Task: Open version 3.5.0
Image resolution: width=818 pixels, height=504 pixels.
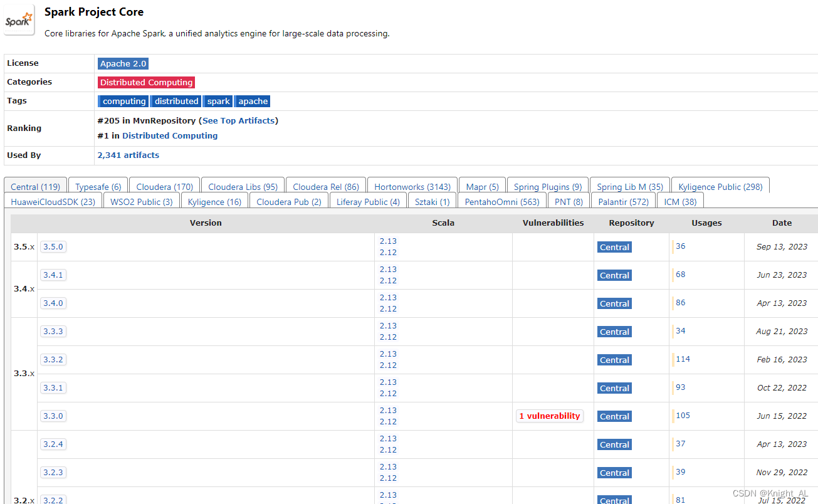Action: pos(53,246)
